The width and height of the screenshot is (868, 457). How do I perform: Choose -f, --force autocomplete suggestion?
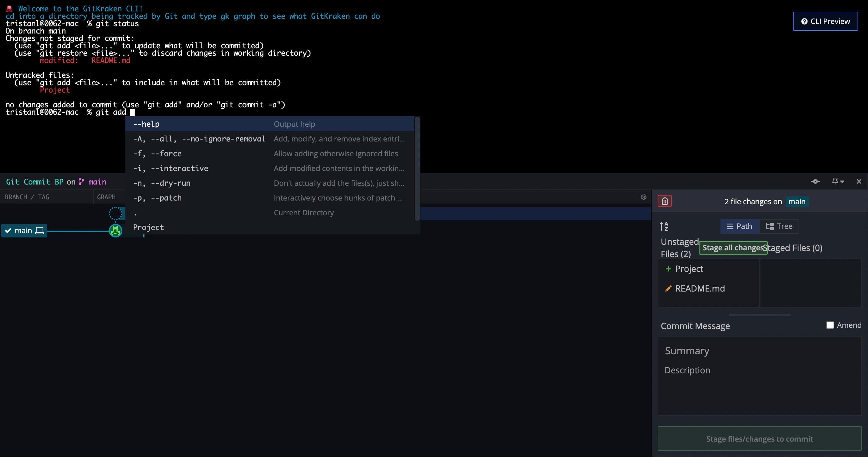(270, 154)
